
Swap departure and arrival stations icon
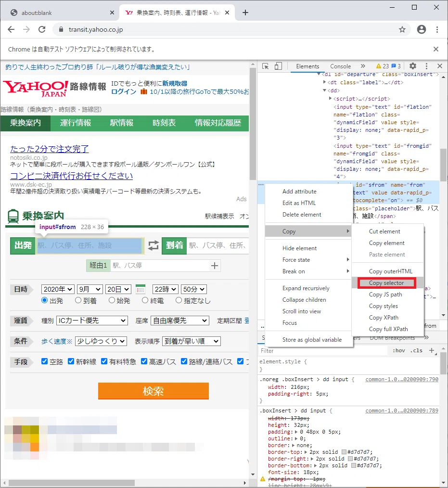153,245
